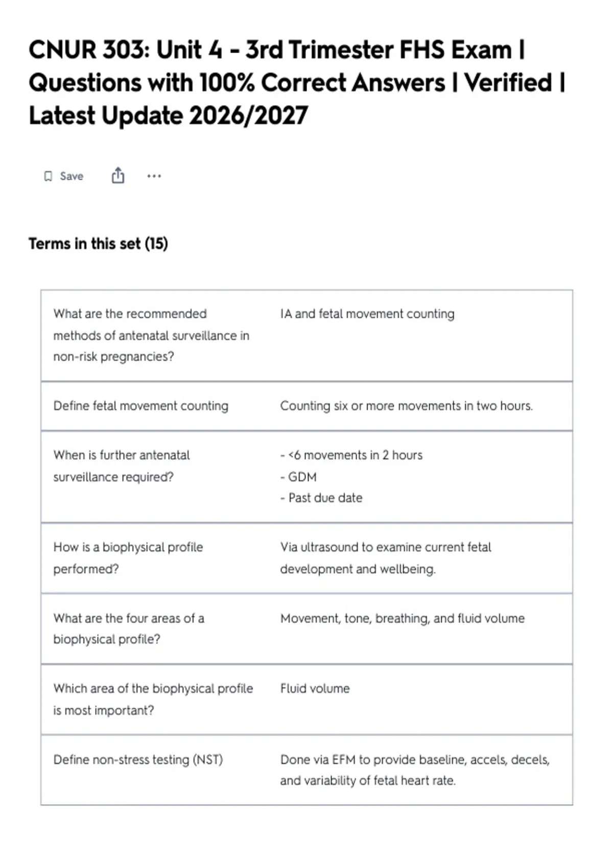Select the term 'Define non-stress testing (NST)'

(x=138, y=760)
